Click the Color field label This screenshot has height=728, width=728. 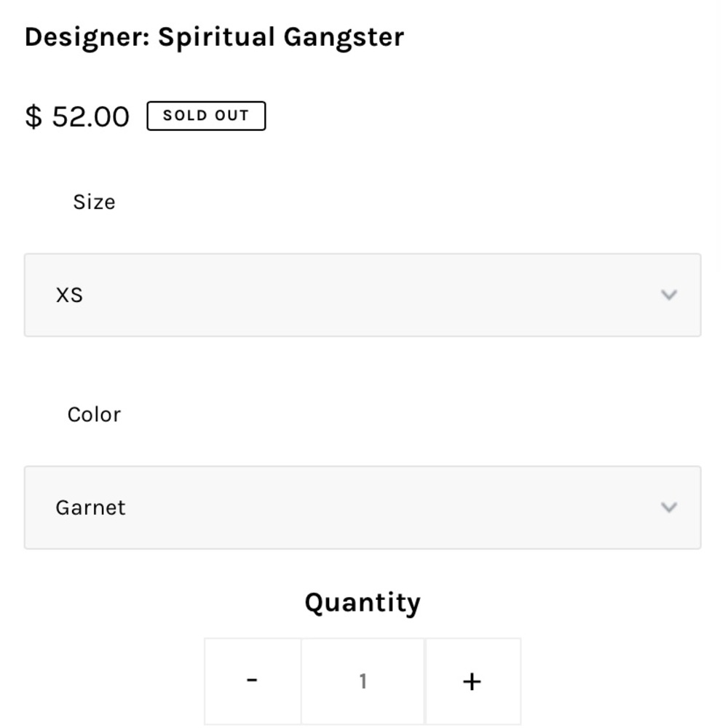pos(94,414)
